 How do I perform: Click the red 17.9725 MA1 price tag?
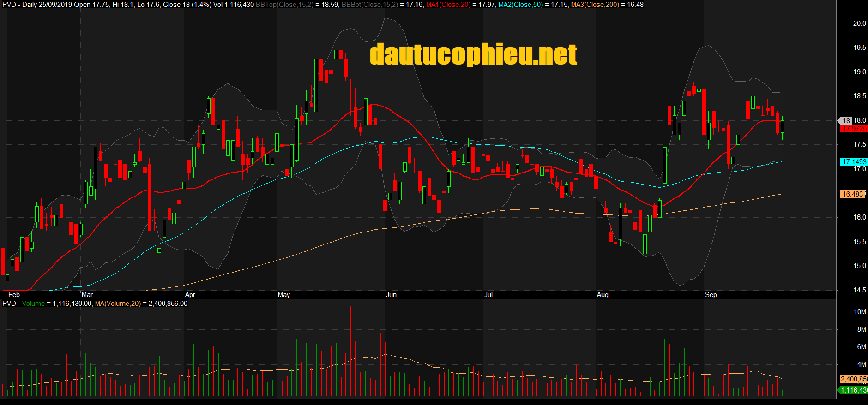tap(853, 129)
